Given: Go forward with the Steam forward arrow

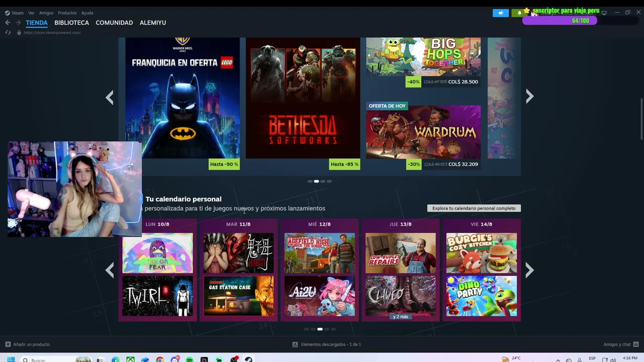Looking at the screenshot, I should click(18, 23).
